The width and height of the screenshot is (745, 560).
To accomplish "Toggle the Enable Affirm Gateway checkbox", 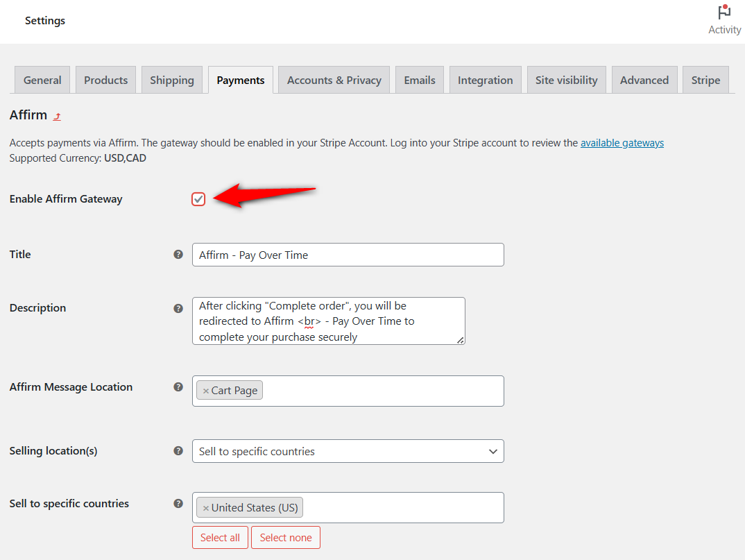I will 198,199.
